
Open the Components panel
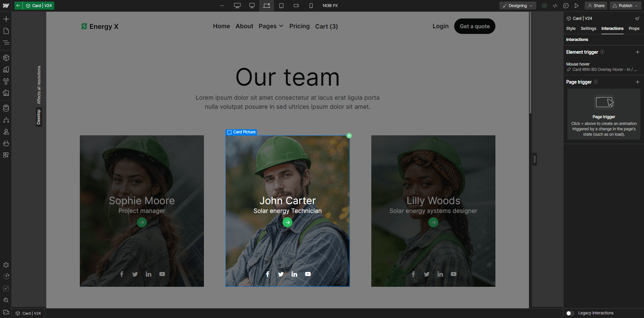(x=6, y=57)
